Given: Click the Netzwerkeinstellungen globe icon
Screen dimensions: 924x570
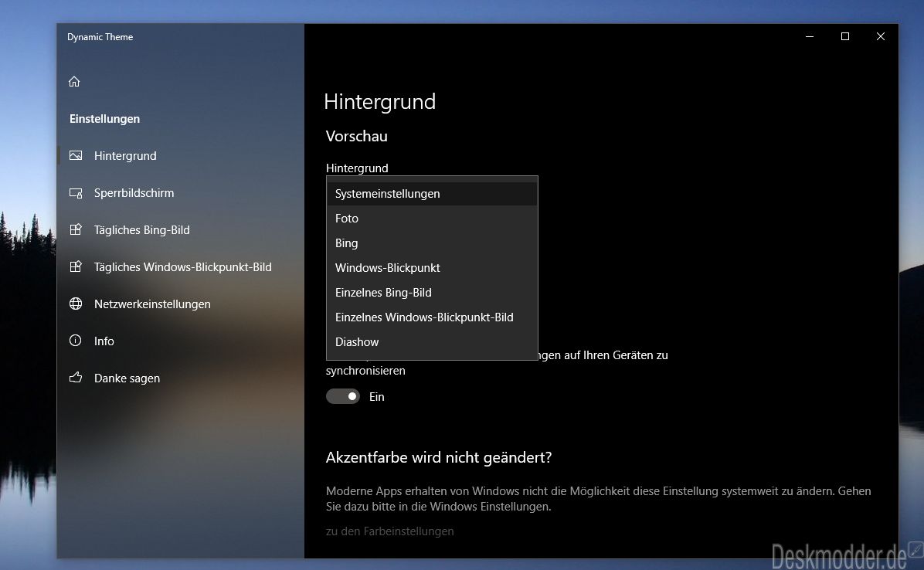Looking at the screenshot, I should tap(76, 304).
